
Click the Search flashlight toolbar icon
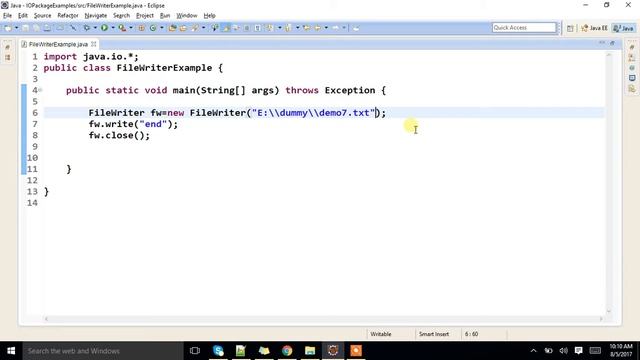pyautogui.click(x=195, y=28)
